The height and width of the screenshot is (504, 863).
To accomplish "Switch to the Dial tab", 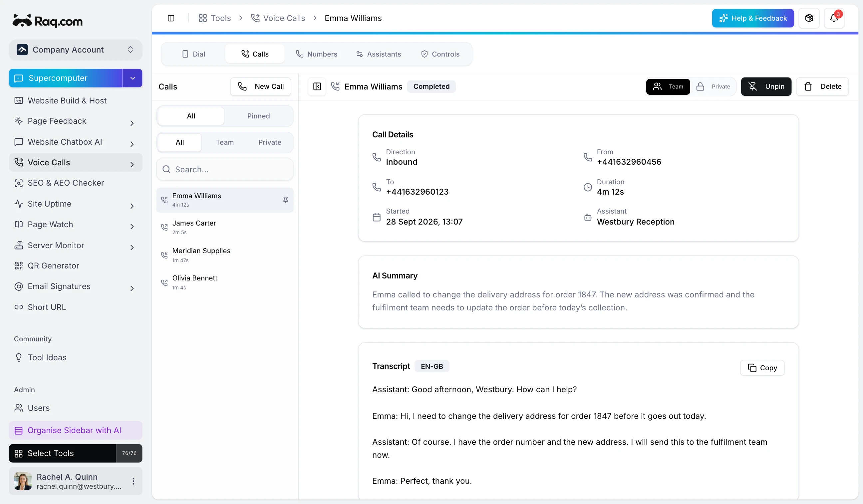I will click(x=193, y=54).
